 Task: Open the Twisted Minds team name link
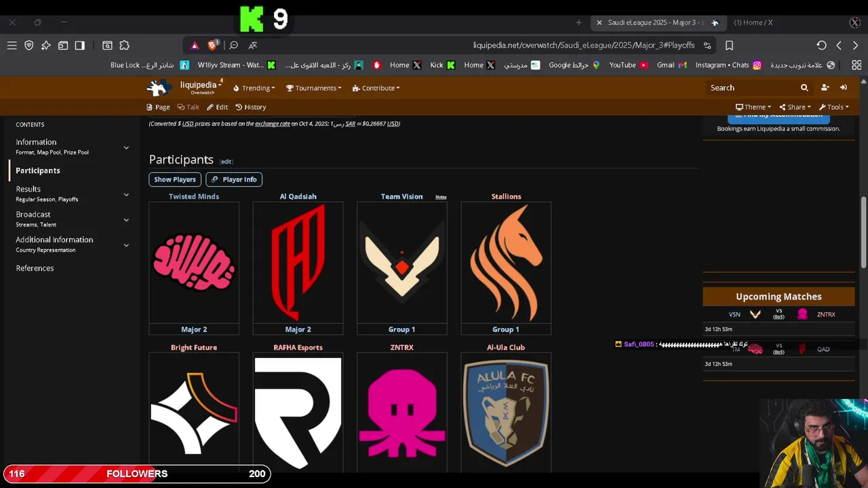(194, 197)
